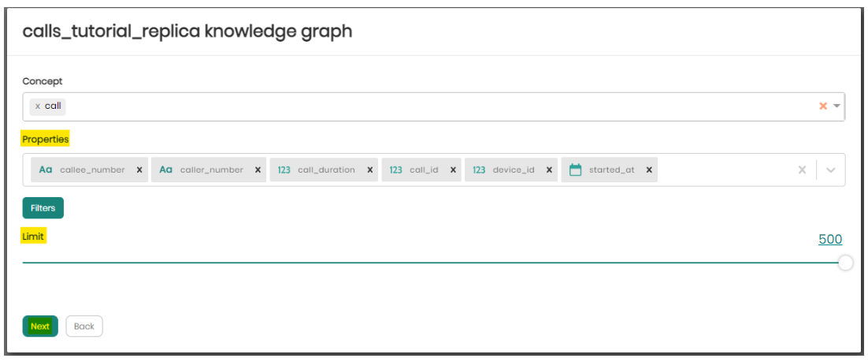Screen dimensions: 868x362
Task: Remove the caller_number property tag
Action: (x=258, y=170)
